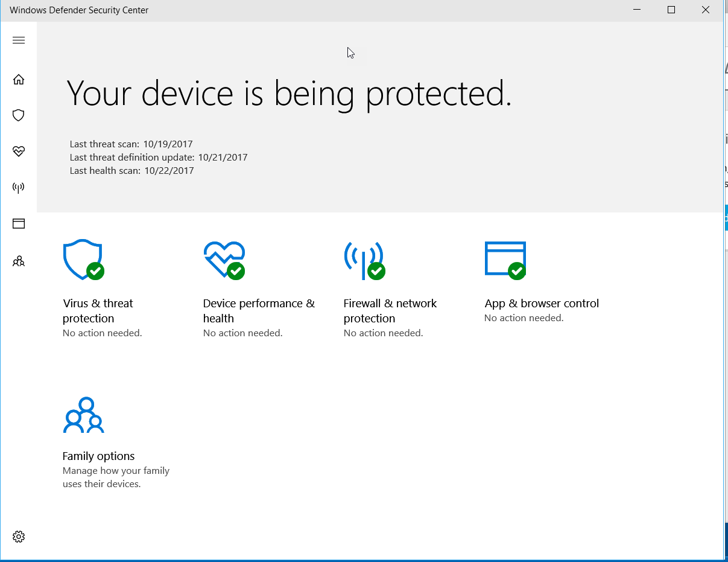Click 'Manage how your family uses their devices.'

pos(116,477)
